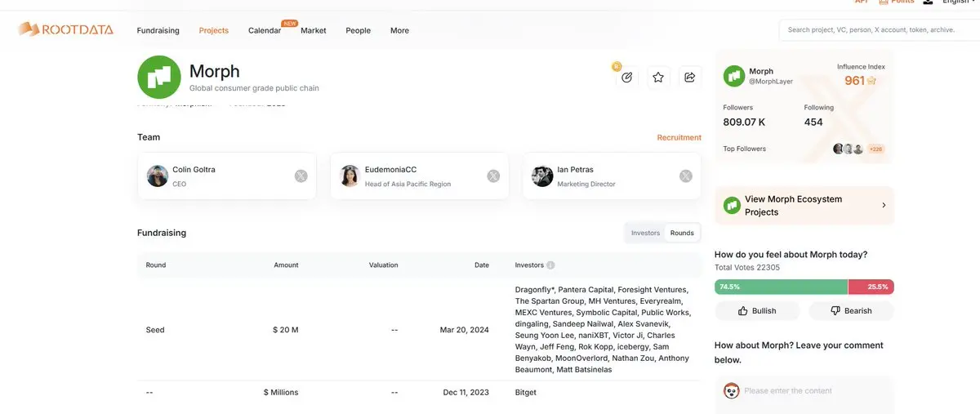Open the People nav item
This screenshot has height=414, width=980.
pyautogui.click(x=358, y=30)
